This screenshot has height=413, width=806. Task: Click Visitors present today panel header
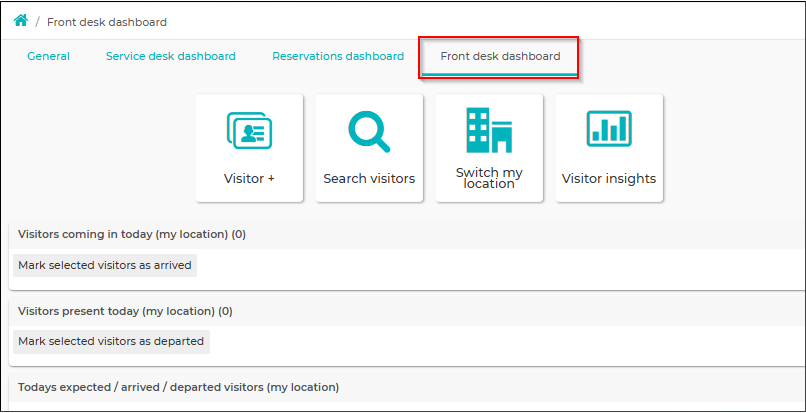[x=407, y=311]
